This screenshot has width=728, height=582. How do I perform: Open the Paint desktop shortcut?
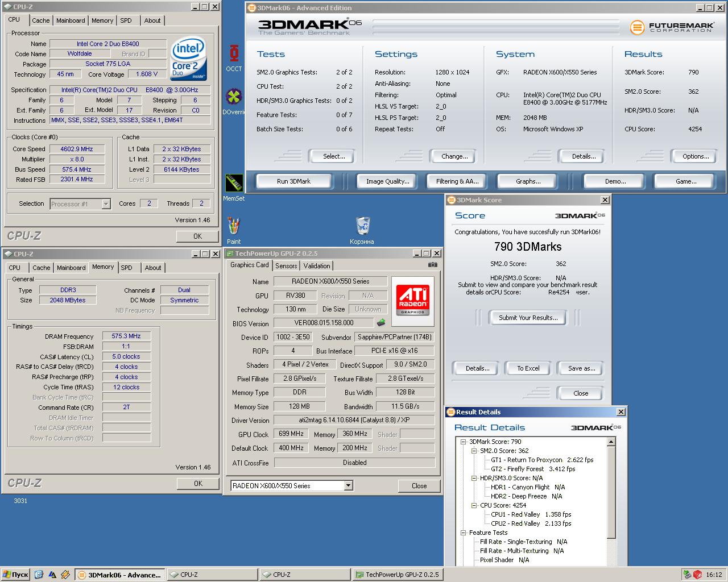pyautogui.click(x=234, y=231)
